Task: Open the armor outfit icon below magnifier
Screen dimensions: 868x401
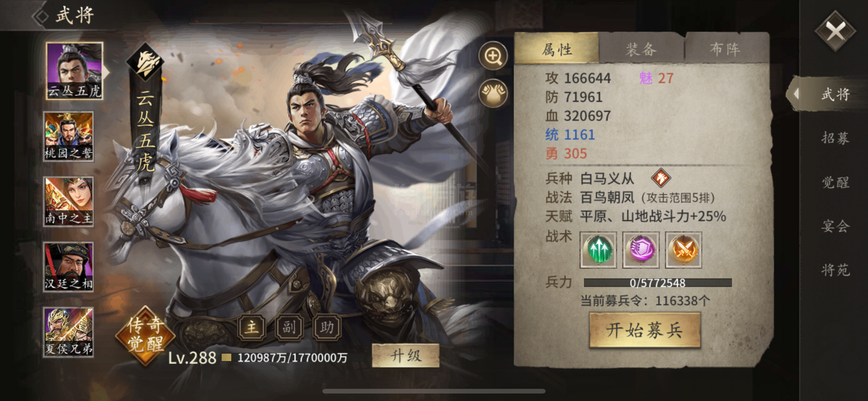Action: 493,93
